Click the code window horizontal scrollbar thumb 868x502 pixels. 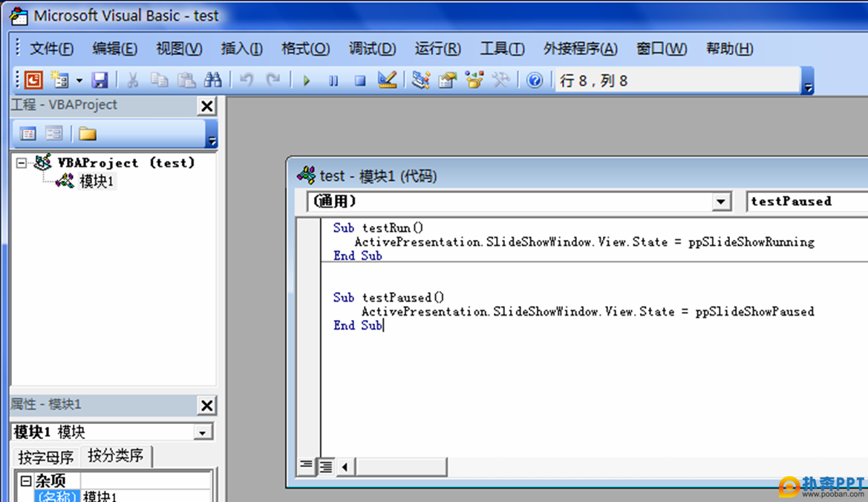401,466
